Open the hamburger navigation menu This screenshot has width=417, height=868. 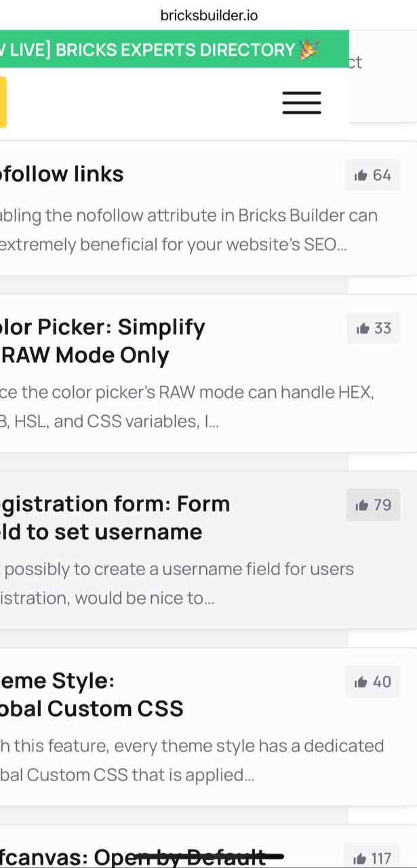tap(301, 102)
